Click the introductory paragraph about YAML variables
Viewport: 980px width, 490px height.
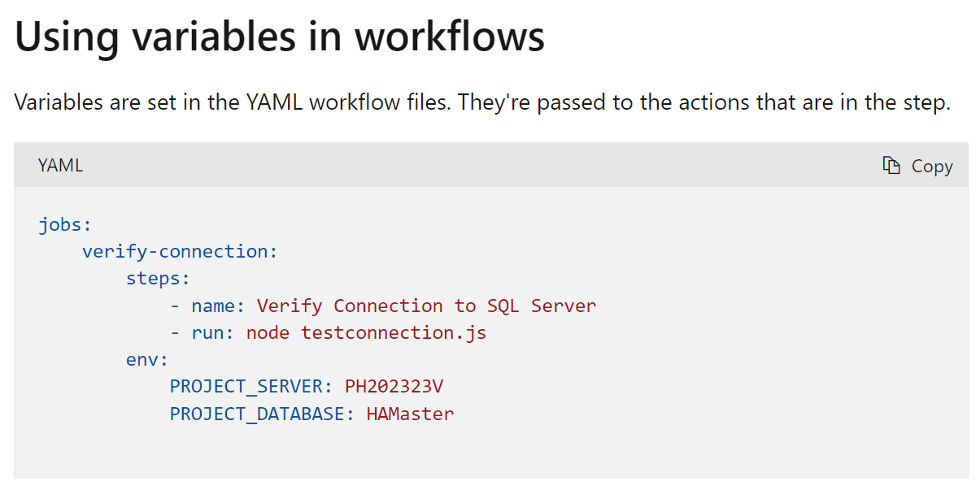pyautogui.click(x=482, y=103)
